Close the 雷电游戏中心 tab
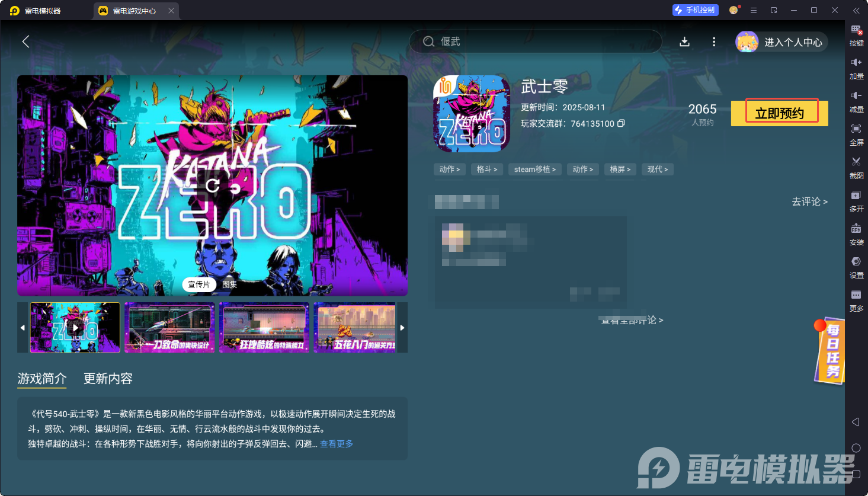The image size is (868, 496). coord(171,11)
